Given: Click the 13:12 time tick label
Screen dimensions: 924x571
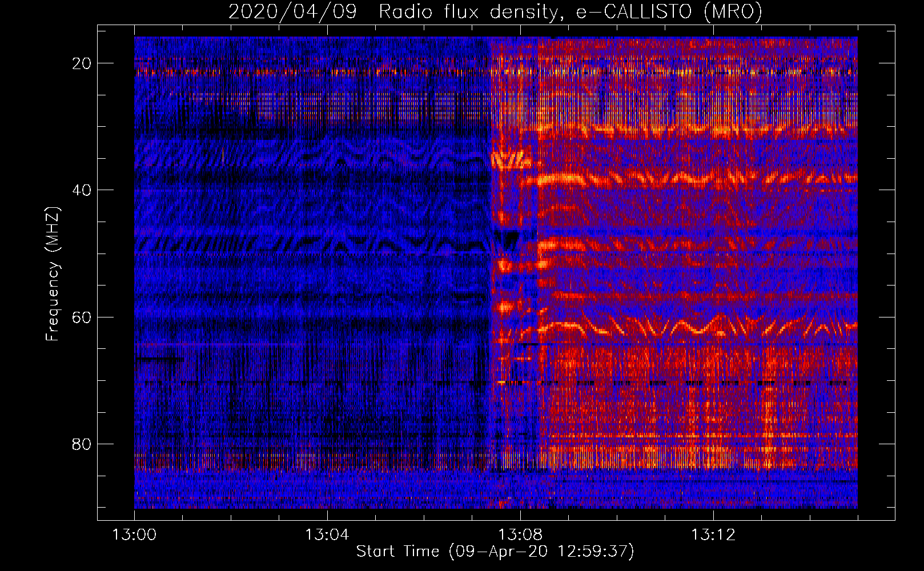Looking at the screenshot, I should (x=713, y=535).
